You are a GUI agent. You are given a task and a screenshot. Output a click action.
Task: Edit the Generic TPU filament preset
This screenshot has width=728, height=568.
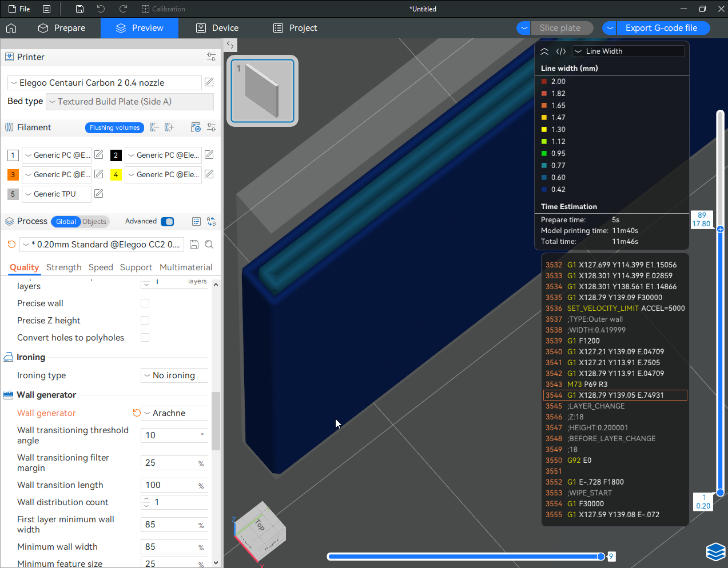click(99, 194)
